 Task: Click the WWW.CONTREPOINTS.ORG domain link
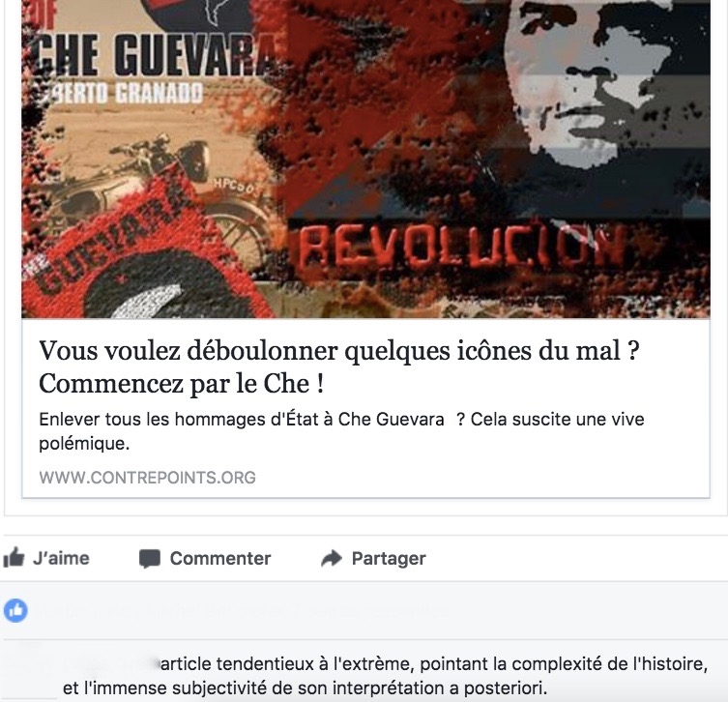(x=147, y=478)
